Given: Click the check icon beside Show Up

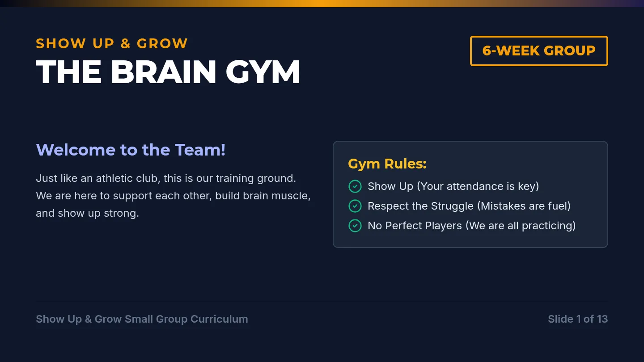Looking at the screenshot, I should pyautogui.click(x=355, y=186).
